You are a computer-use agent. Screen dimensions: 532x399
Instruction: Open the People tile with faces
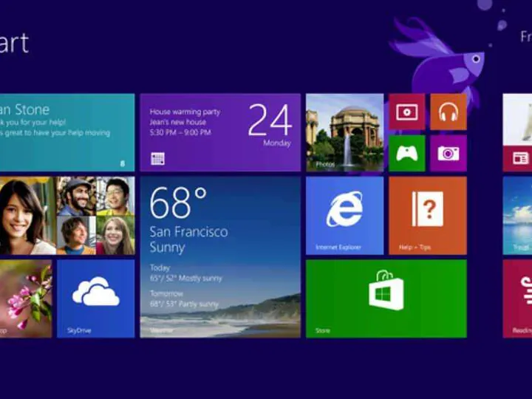pos(67,216)
